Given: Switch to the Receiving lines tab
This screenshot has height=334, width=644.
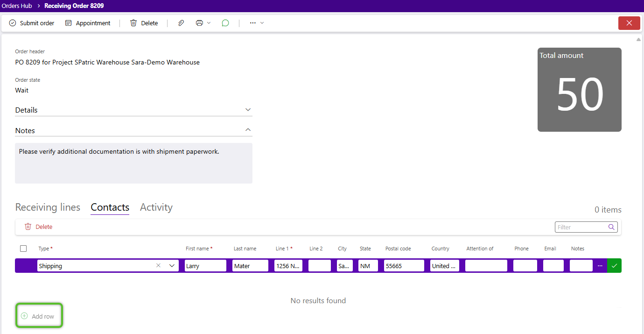Looking at the screenshot, I should tap(48, 207).
